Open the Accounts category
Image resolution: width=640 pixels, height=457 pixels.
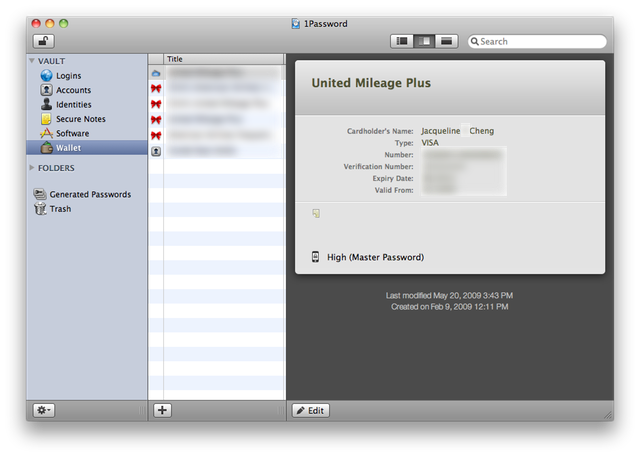coord(87,90)
